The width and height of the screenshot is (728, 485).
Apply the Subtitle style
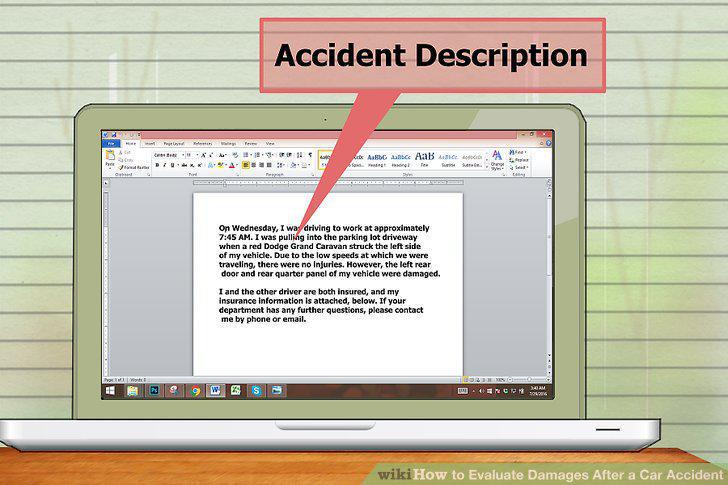click(448, 160)
